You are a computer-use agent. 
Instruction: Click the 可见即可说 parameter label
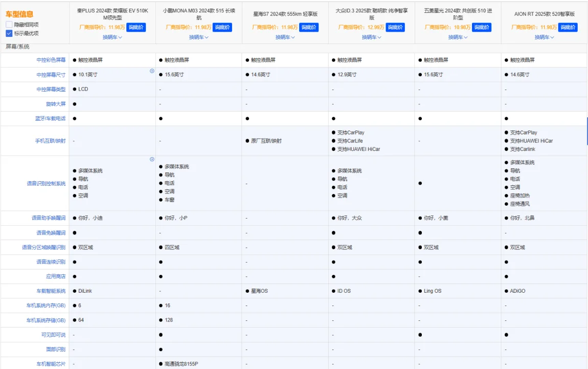(x=53, y=335)
